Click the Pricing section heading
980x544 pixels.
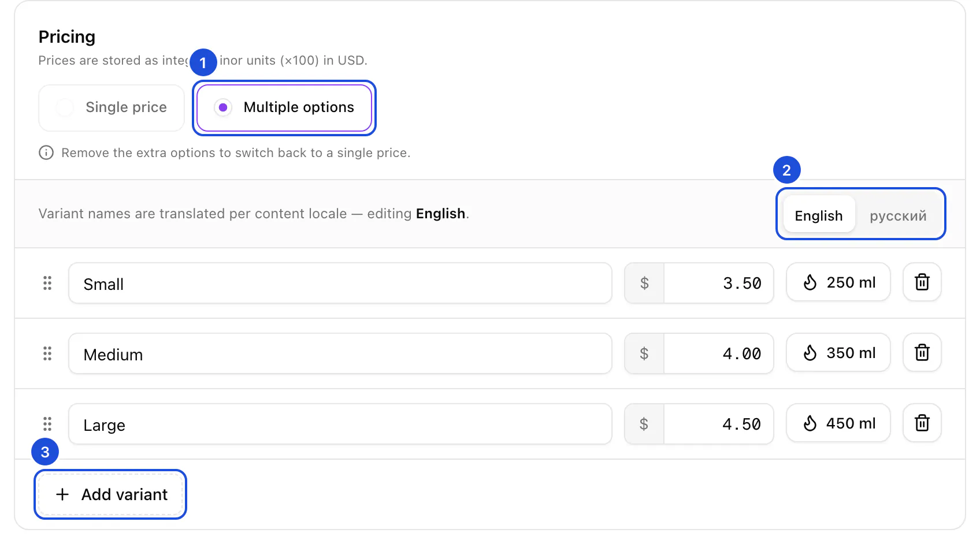coord(67,37)
